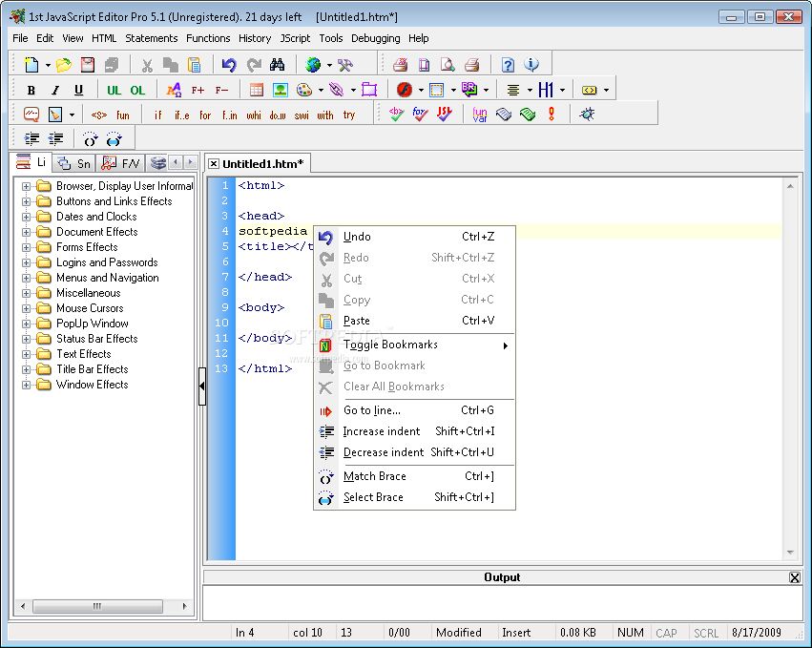812x648 pixels.
Task: Switch to the Sn sidebar tab
Action: [x=75, y=163]
